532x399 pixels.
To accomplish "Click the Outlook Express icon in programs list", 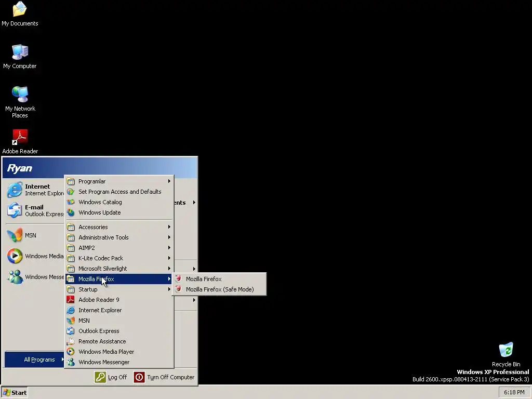I will click(71, 331).
